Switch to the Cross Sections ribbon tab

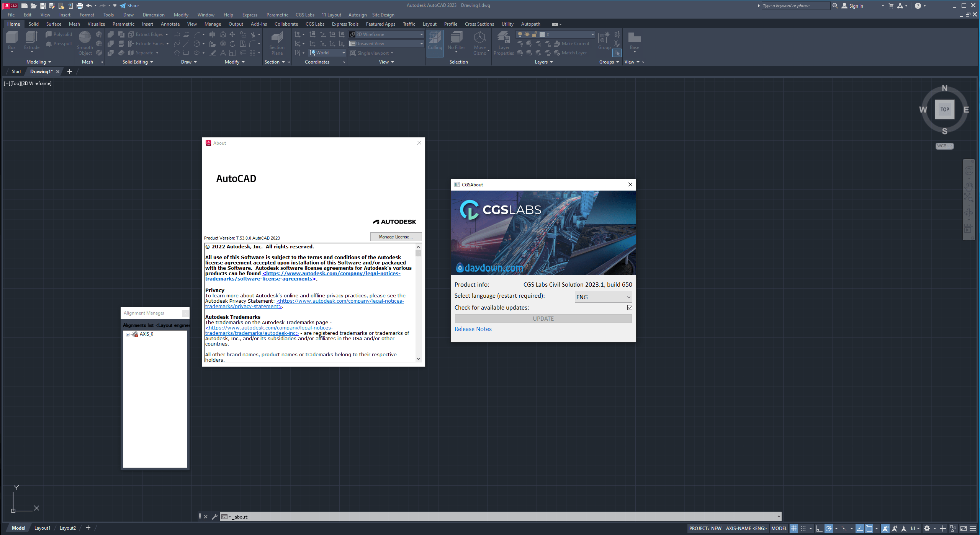pos(479,24)
